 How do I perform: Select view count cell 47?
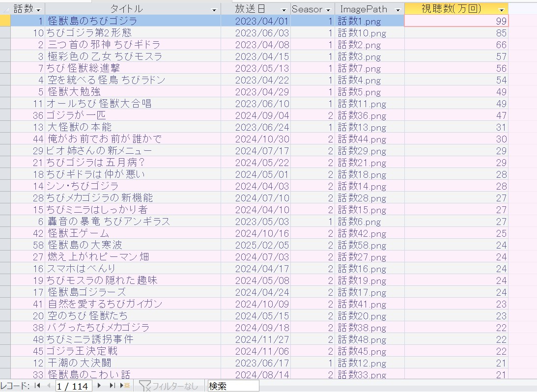[x=456, y=115]
